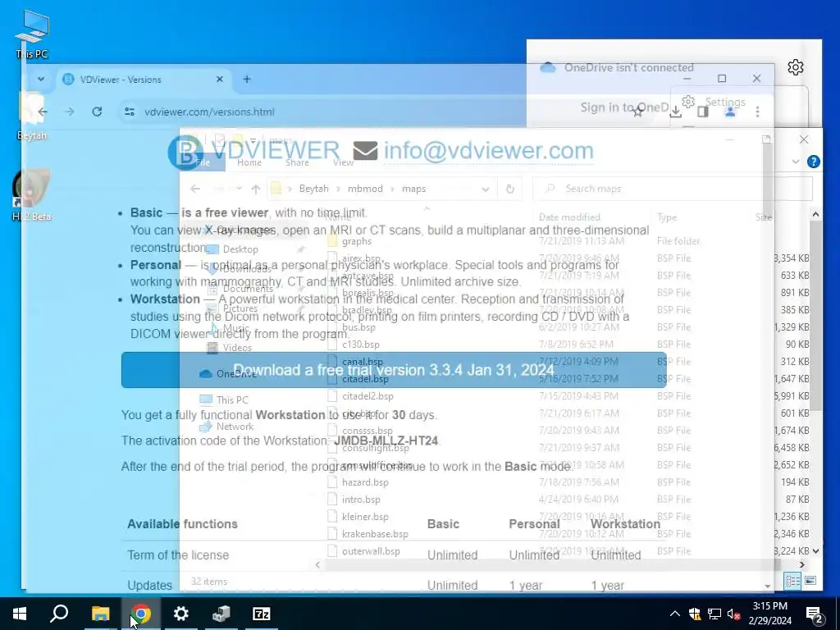This screenshot has height=630, width=840.
Task: Open a new Chrome tab with plus
Action: click(246, 80)
